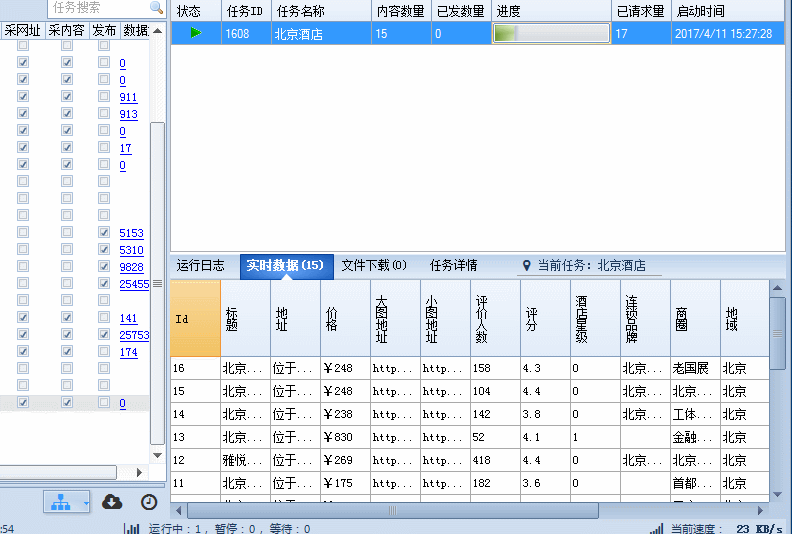Click the progress bar of 北京酒店 task
Screen dimensions: 792x534
551,33
